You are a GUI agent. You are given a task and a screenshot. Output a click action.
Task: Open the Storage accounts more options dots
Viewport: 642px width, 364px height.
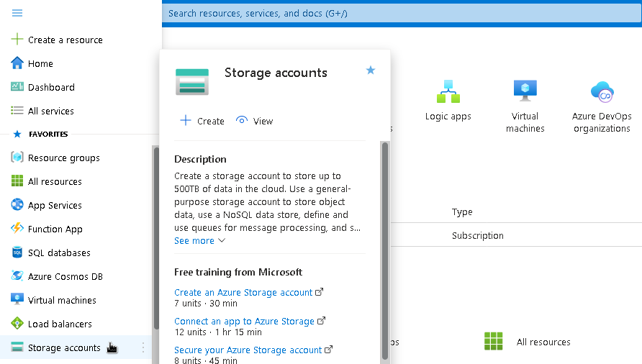tap(143, 347)
